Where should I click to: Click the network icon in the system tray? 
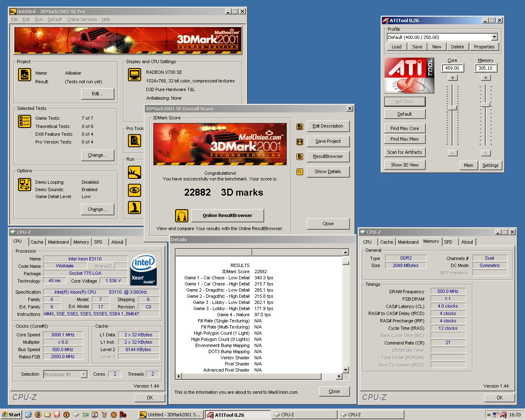point(495,415)
